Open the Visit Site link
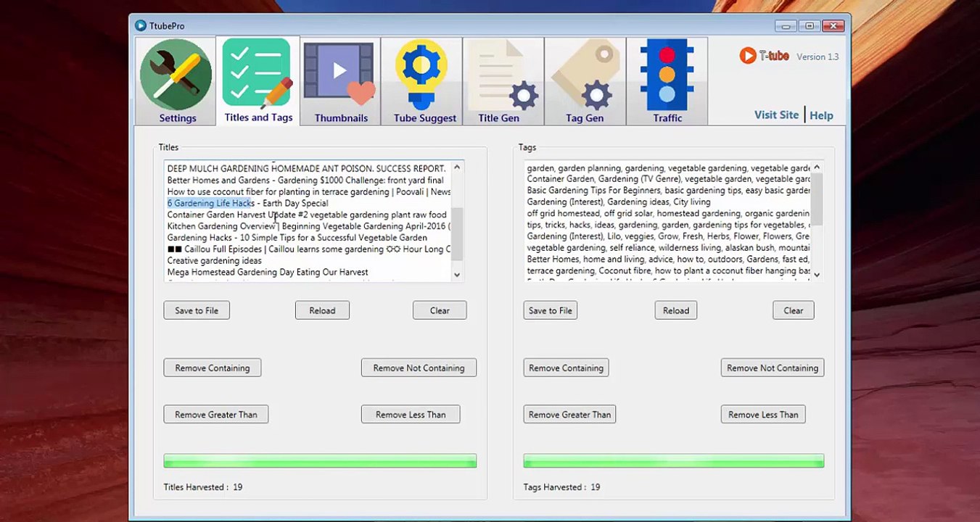The height and width of the screenshot is (522, 980). tap(776, 115)
